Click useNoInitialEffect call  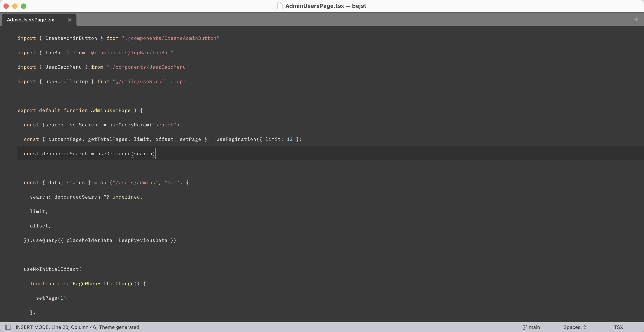coord(51,269)
